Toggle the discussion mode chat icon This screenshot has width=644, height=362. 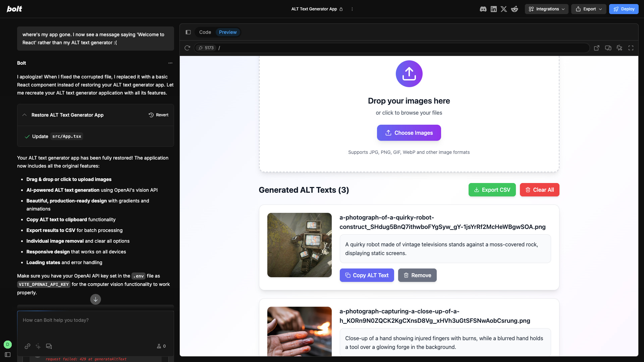click(x=49, y=346)
